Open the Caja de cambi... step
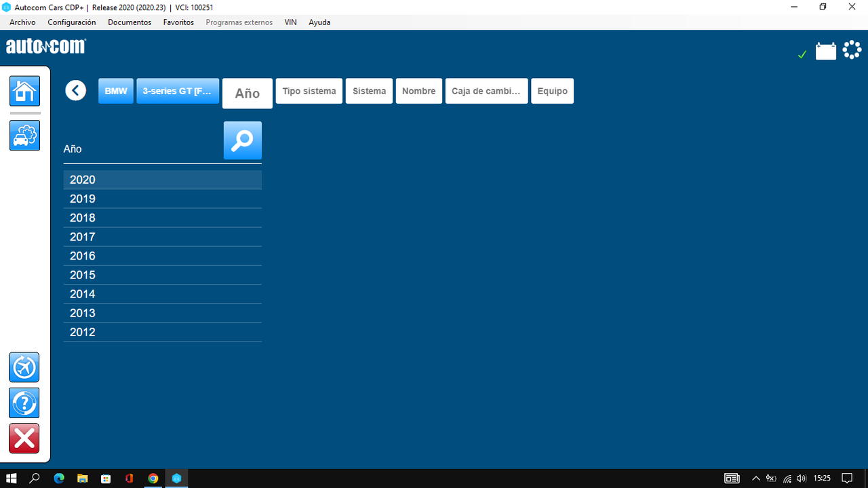 (x=486, y=91)
